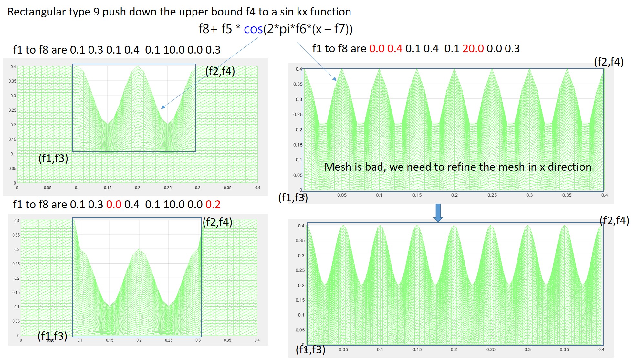Click '(f2,f4)' label on the coarse eight-peak mesh plot
637x364 pixels.
609,62
